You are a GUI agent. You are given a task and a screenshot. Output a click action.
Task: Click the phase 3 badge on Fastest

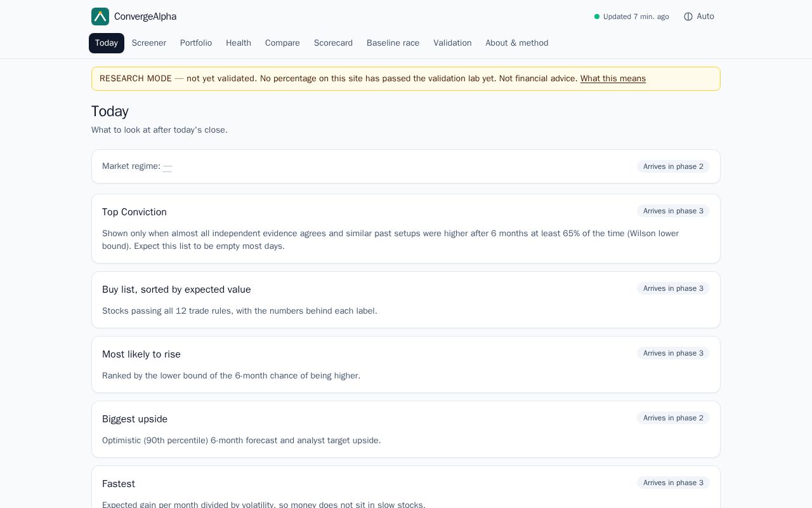tap(673, 483)
